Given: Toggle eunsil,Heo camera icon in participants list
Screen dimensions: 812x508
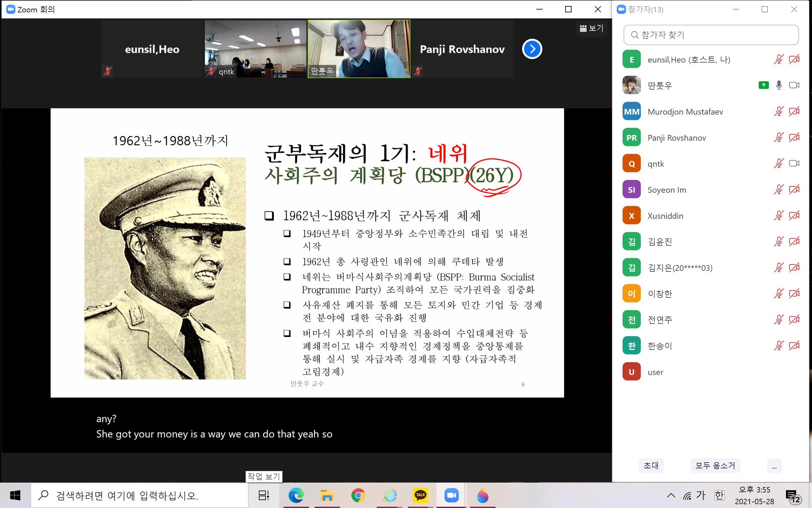Looking at the screenshot, I should click(x=794, y=59).
